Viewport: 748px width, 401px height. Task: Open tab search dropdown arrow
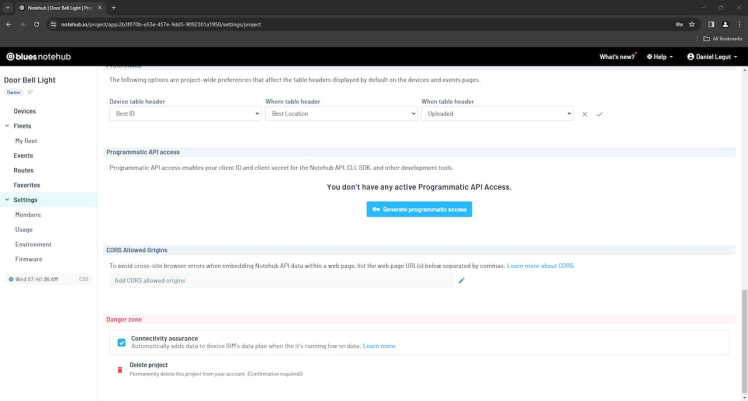pyautogui.click(x=8, y=8)
